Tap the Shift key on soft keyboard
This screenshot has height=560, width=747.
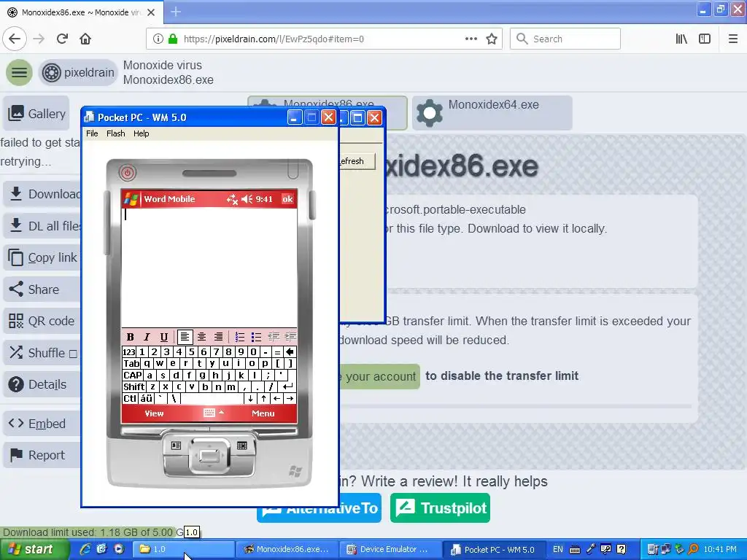[x=134, y=386]
